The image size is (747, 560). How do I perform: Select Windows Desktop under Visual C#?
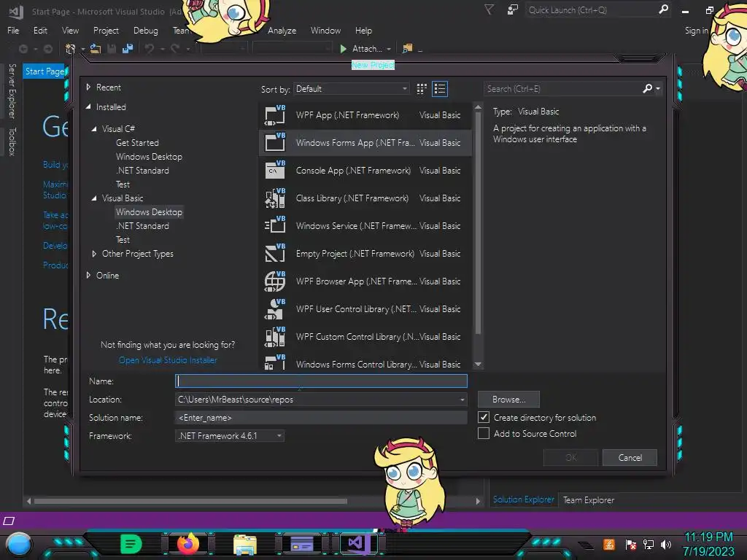click(149, 157)
